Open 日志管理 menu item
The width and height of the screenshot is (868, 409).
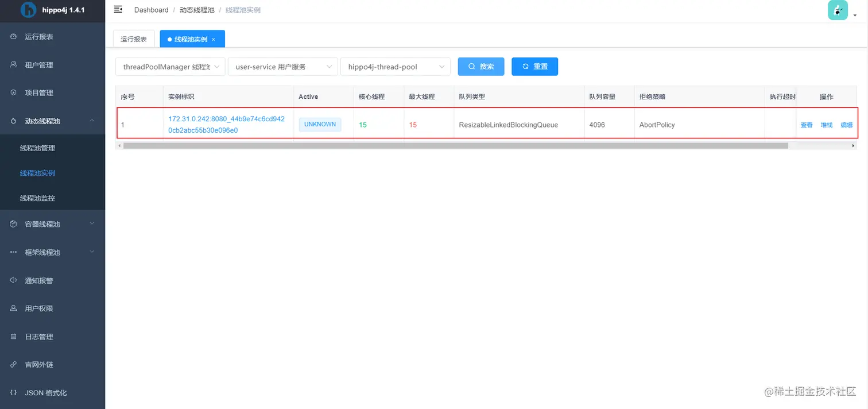point(52,337)
